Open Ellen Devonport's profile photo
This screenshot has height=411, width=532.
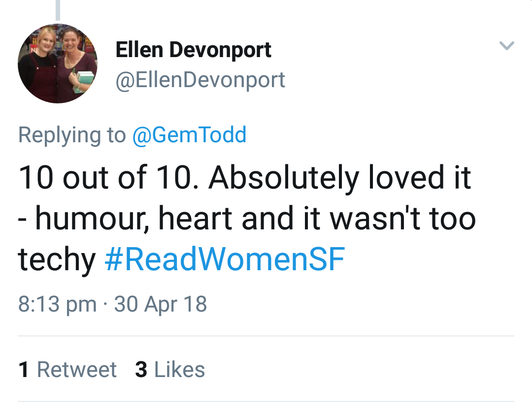pyautogui.click(x=57, y=63)
